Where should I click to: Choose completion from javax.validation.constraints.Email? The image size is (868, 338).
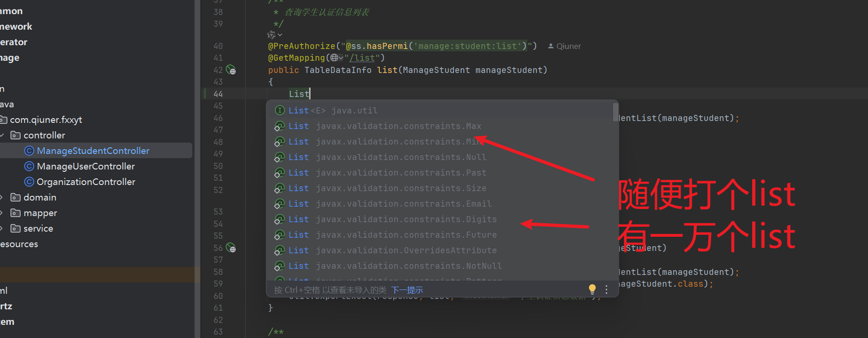click(x=442, y=204)
